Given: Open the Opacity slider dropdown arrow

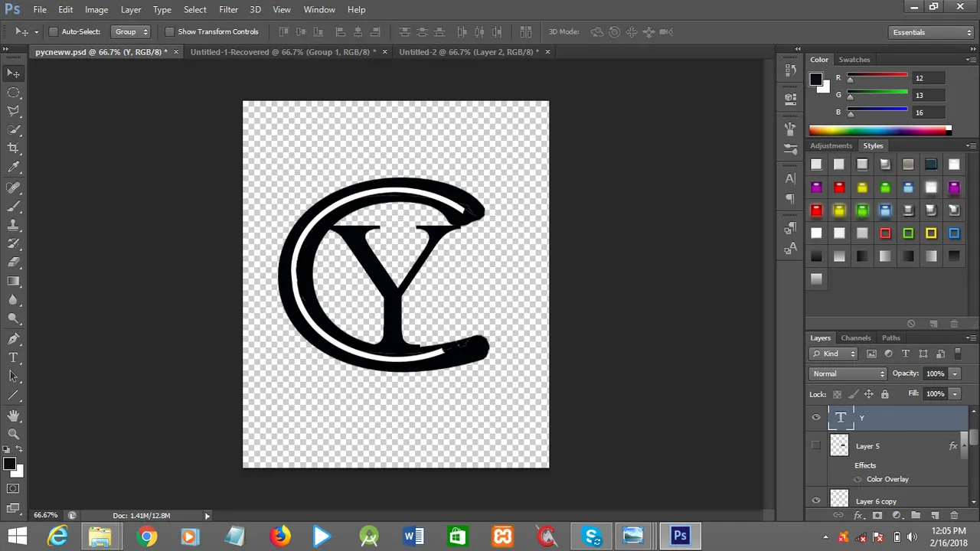Looking at the screenshot, I should point(955,373).
